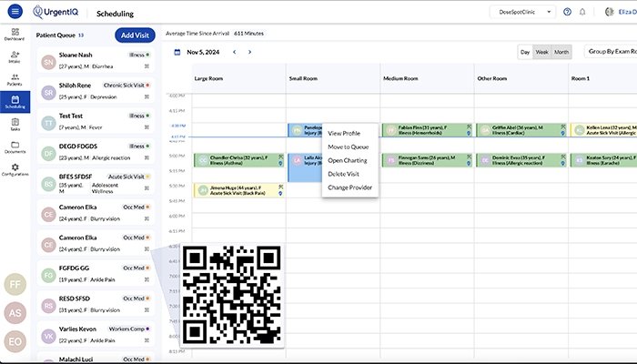Screen dimensions: 637x364
Task: Go to previous day arrow
Action: point(235,52)
